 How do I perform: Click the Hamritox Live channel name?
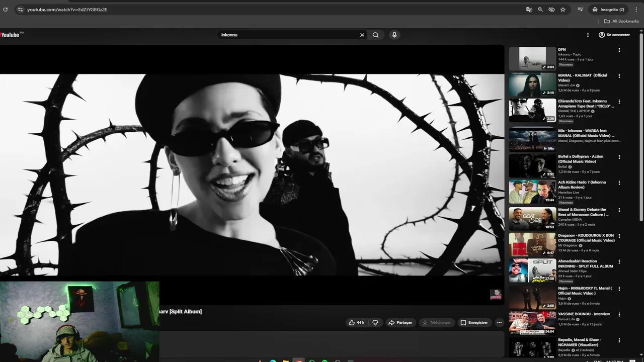569,193
